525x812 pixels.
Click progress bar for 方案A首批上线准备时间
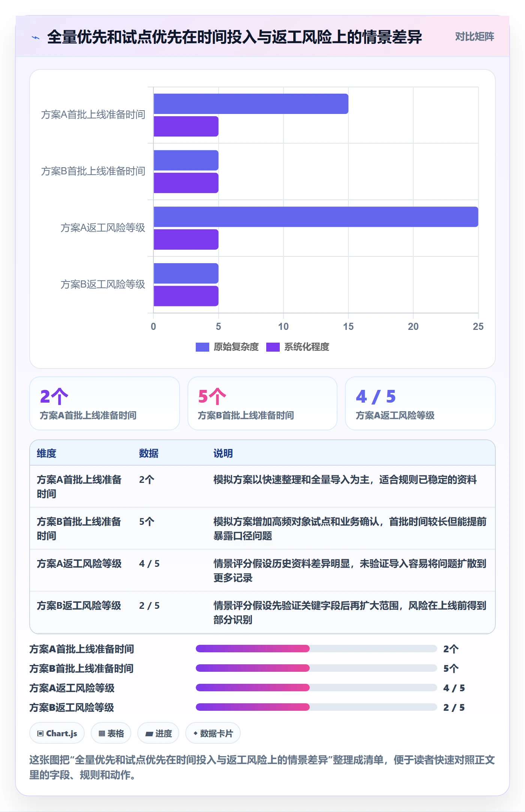click(316, 649)
